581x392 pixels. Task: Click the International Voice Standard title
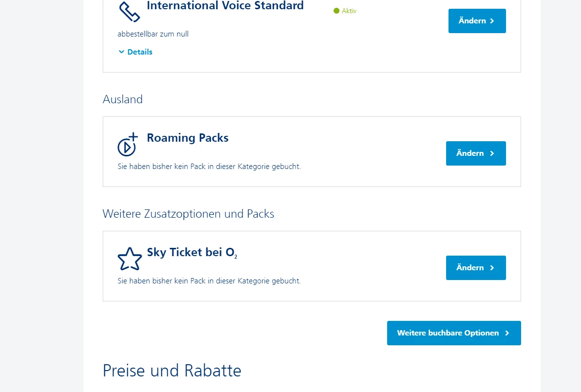click(225, 6)
